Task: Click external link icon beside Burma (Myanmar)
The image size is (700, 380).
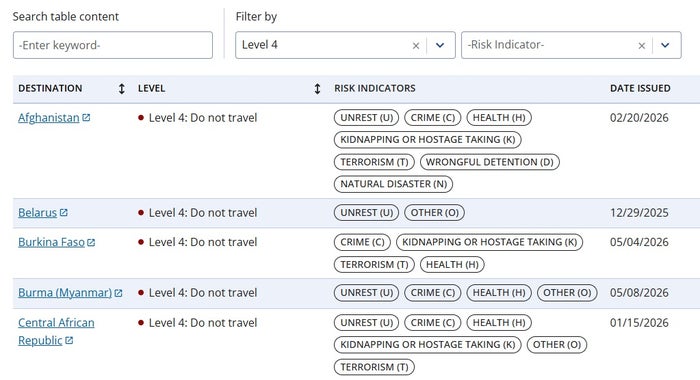Action: point(118,293)
